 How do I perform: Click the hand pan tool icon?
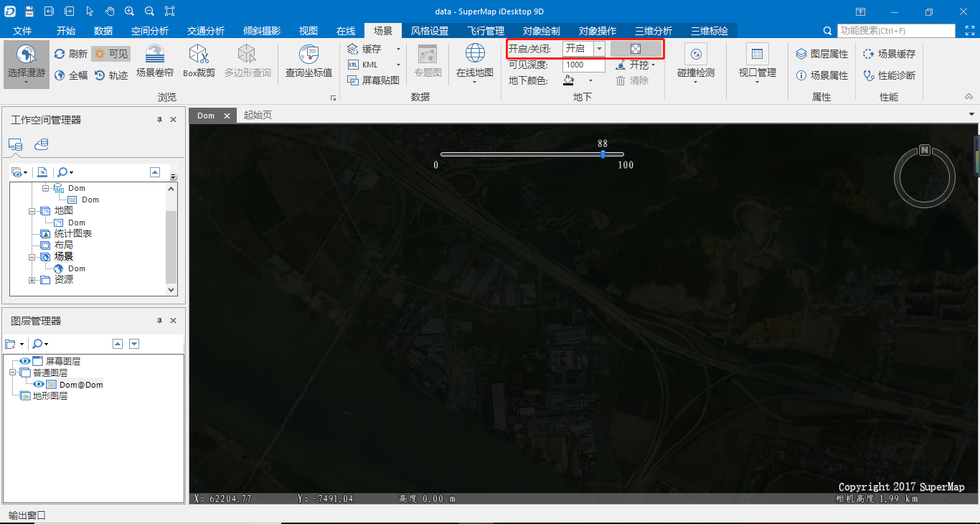pos(109,11)
